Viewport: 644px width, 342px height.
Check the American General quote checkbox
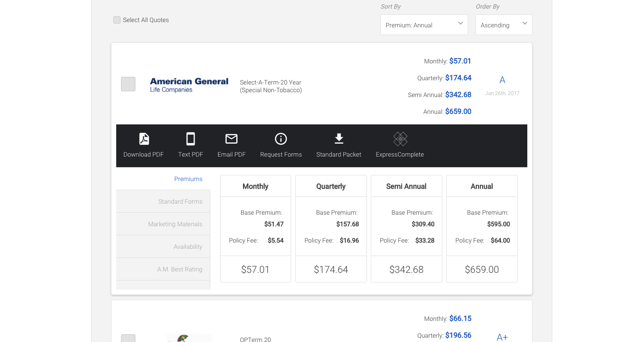tap(128, 84)
